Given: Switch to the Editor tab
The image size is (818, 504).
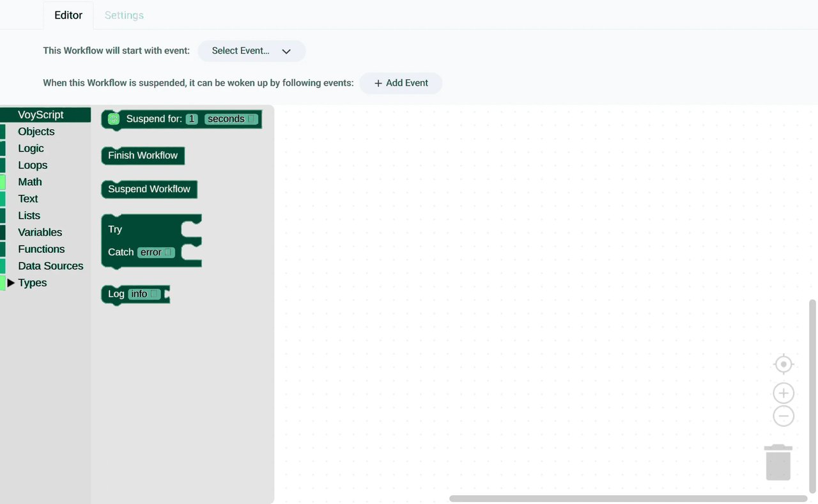Looking at the screenshot, I should click(x=68, y=15).
